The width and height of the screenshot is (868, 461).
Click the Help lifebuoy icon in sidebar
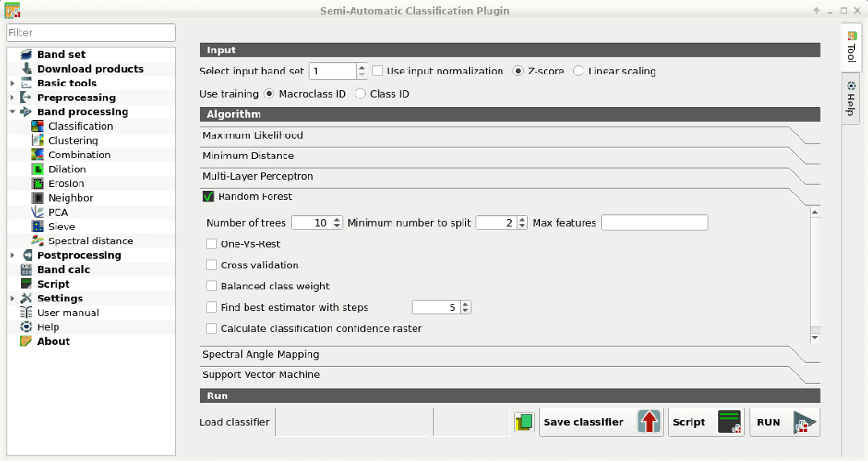26,327
